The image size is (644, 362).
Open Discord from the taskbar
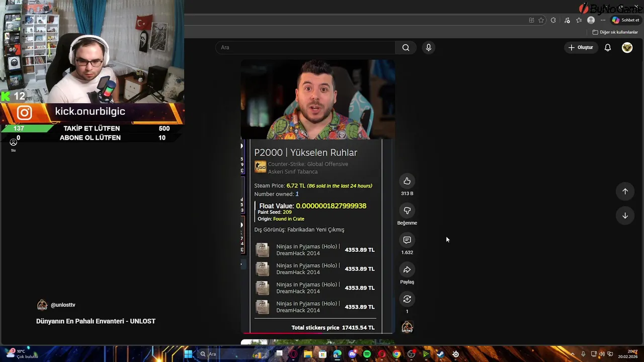coord(352,354)
